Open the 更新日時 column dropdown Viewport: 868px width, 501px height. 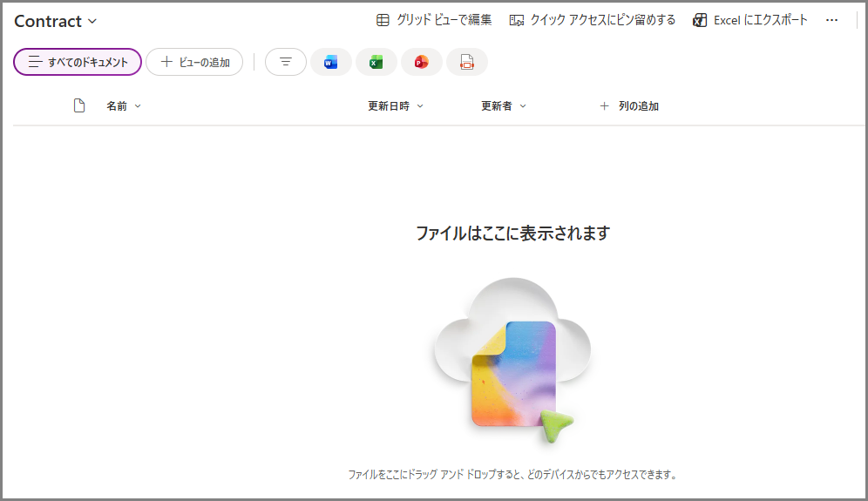click(x=396, y=106)
